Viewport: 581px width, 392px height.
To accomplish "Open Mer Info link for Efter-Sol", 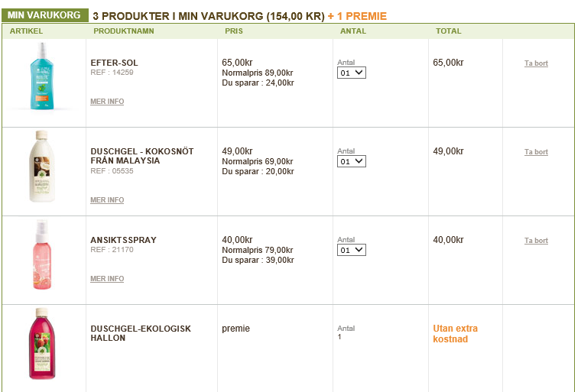I will 107,102.
